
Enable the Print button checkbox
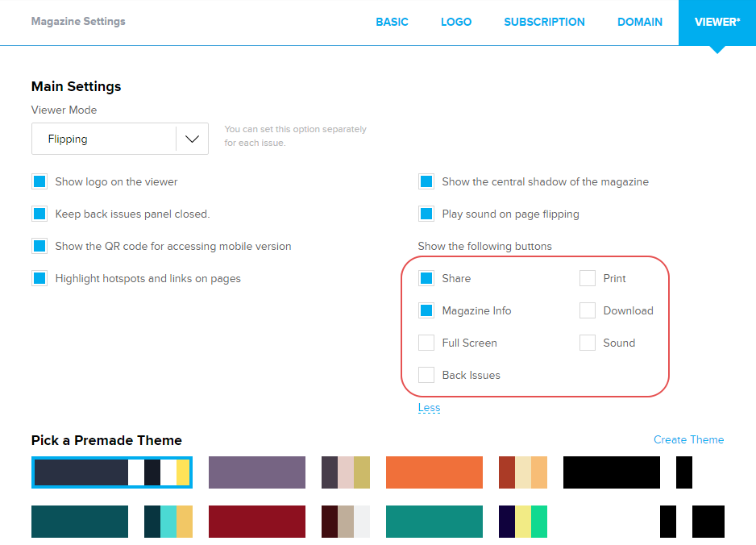pyautogui.click(x=588, y=278)
